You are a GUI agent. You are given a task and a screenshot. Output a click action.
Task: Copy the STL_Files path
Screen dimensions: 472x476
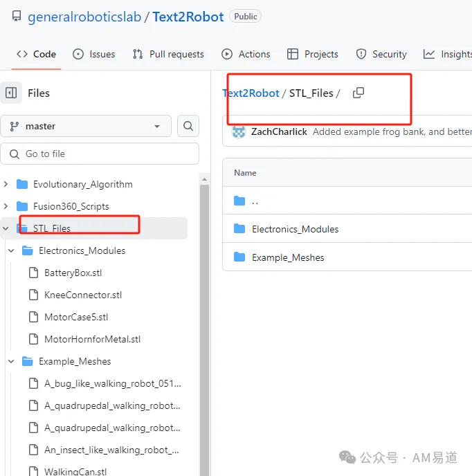358,93
